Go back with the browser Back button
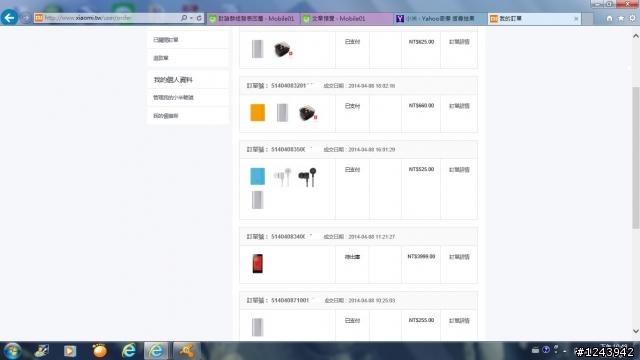Viewport: 640px width, 360px height. pyautogui.click(x=9, y=18)
